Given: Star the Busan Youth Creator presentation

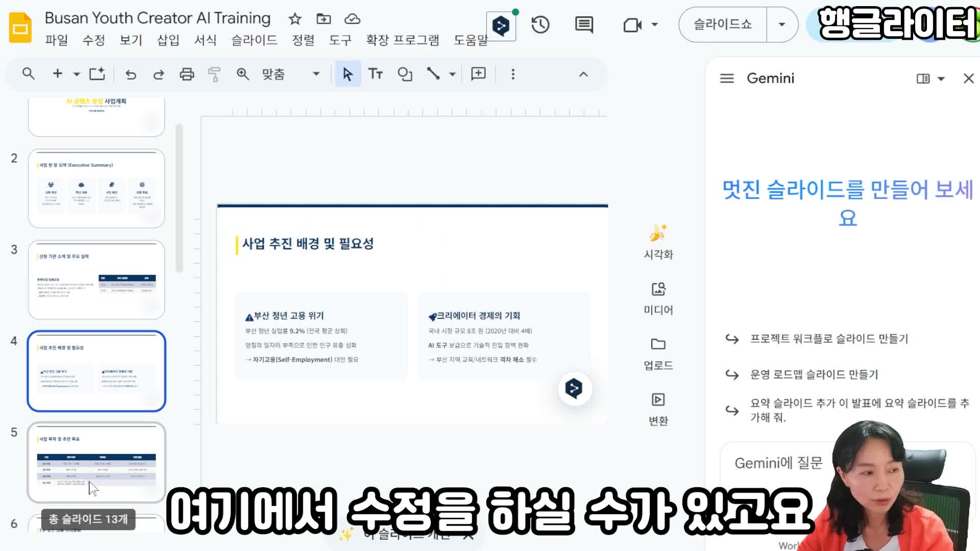Looking at the screenshot, I should [295, 19].
